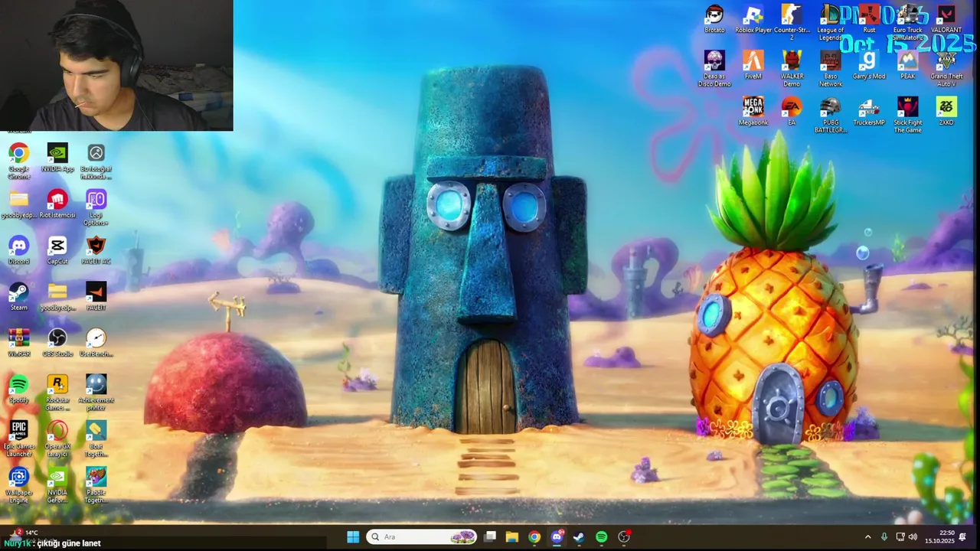Launch the EA app desktop icon

(x=792, y=112)
